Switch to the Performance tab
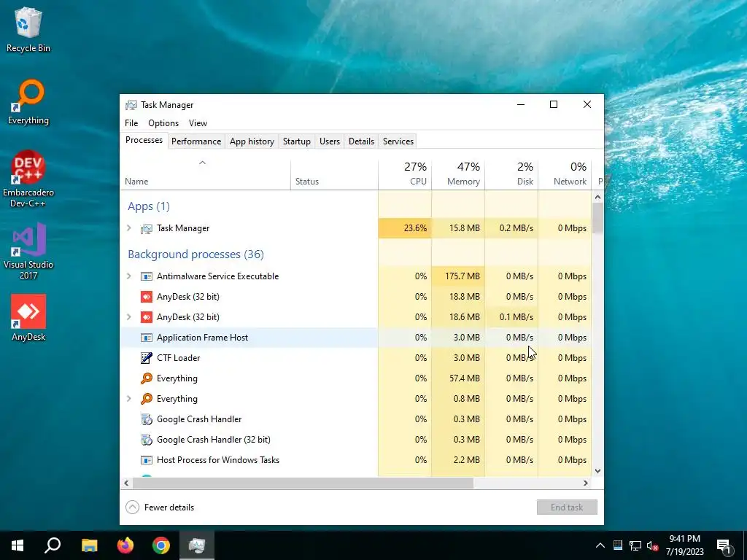This screenshot has height=560, width=747. point(196,141)
